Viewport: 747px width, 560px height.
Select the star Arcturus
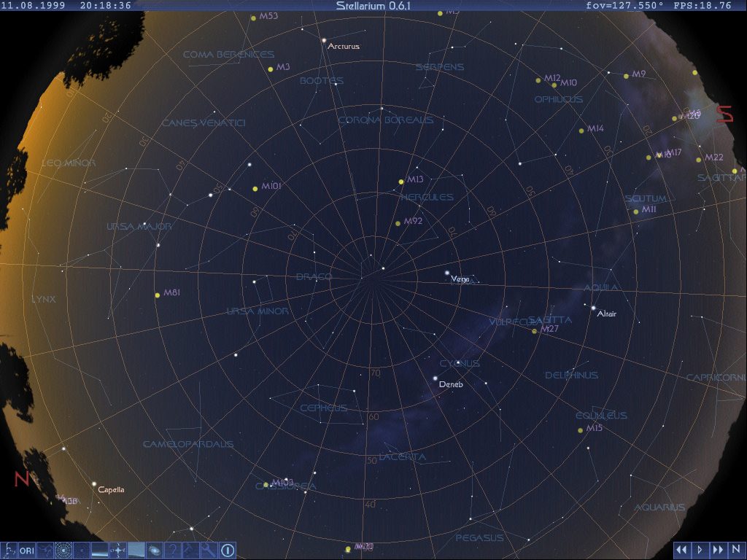324,41
